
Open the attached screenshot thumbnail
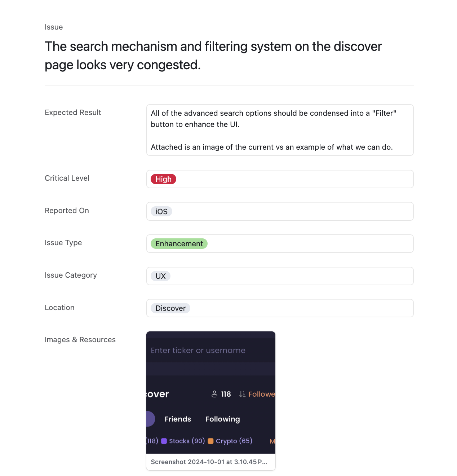tap(211, 392)
